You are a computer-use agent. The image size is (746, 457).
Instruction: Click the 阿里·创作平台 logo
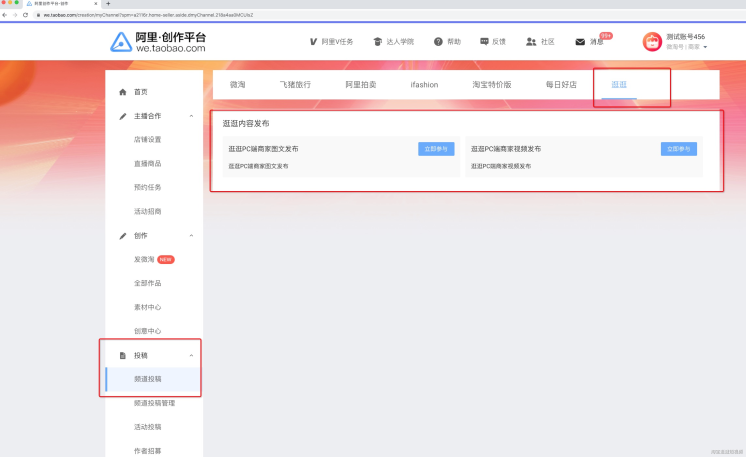158,42
